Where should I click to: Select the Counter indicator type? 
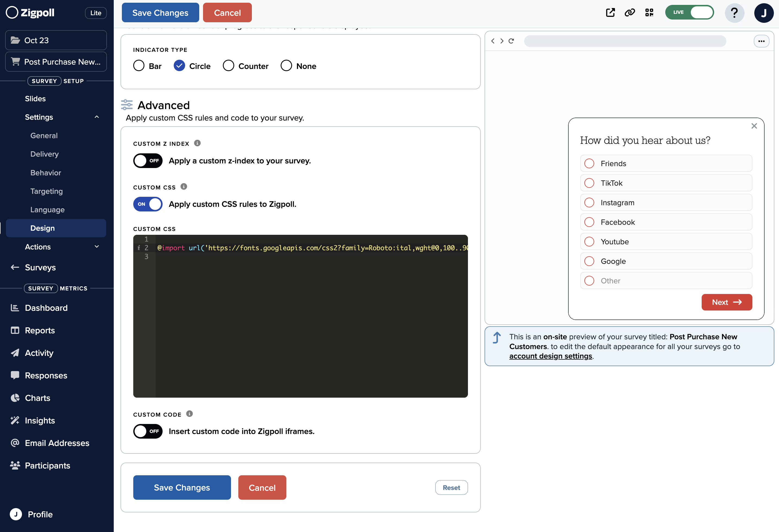pyautogui.click(x=229, y=66)
